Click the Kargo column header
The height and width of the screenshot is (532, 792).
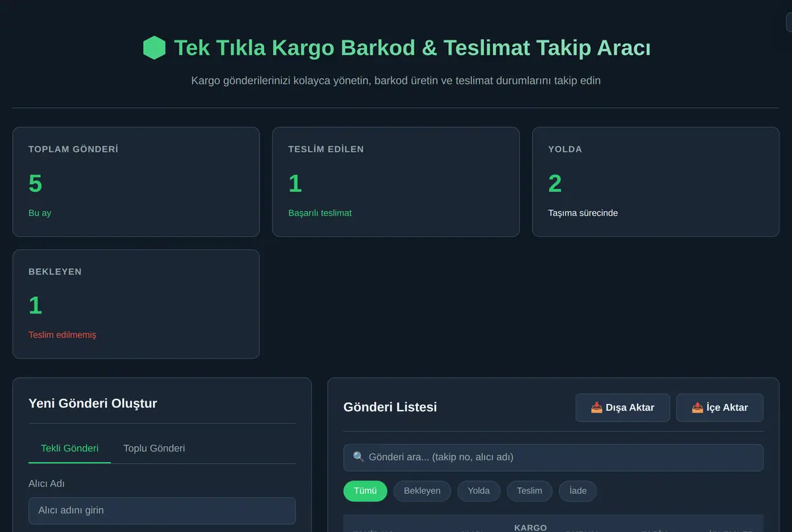coord(530,527)
